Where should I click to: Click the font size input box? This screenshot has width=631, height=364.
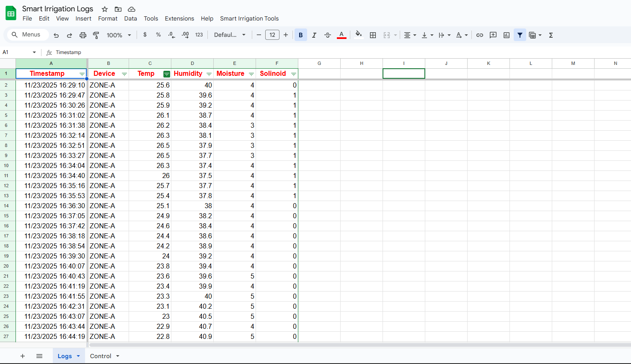tap(272, 35)
